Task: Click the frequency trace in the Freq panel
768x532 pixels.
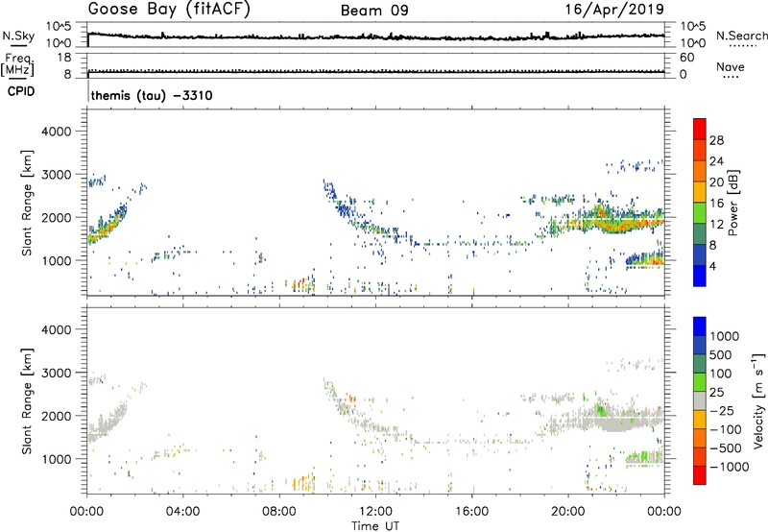Action: pyautogui.click(x=375, y=71)
